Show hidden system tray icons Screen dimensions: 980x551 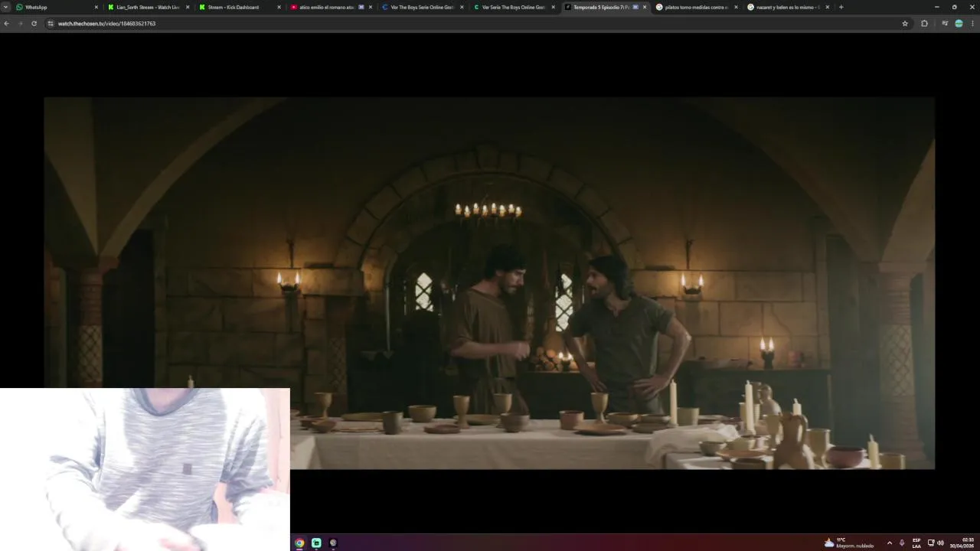coord(889,543)
